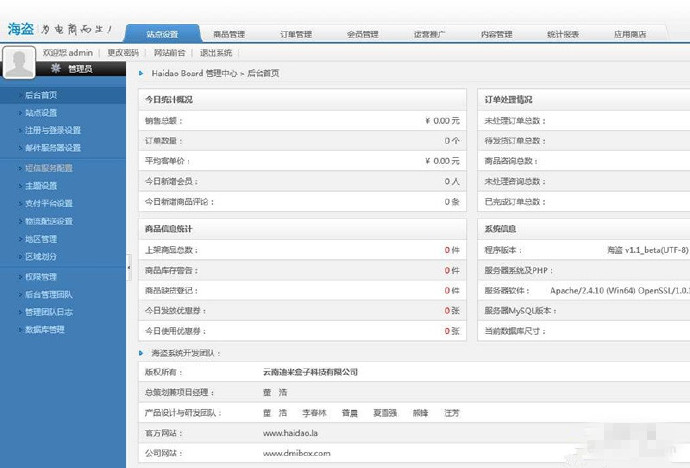The height and width of the screenshot is (468, 690).
Task: Switch to the 商品管理 tab
Action: [x=229, y=34]
